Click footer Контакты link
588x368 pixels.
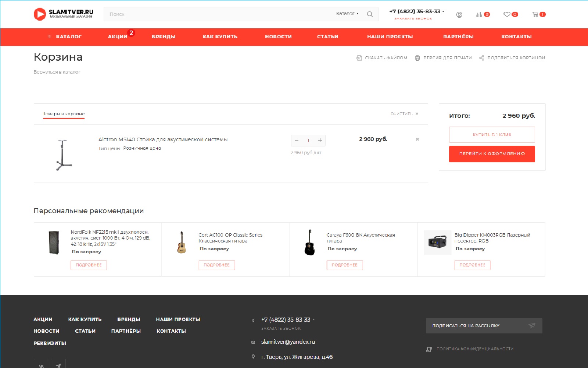coord(171,331)
